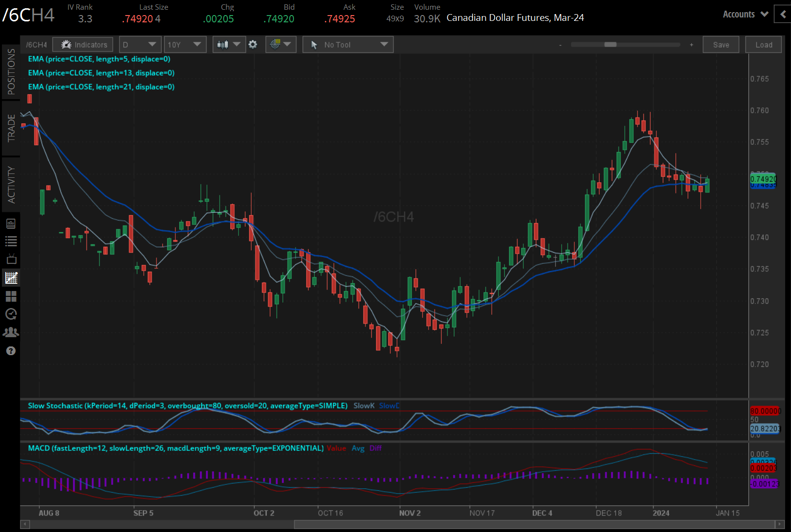Open the 10Y range dropdown
This screenshot has width=791, height=532.
pos(185,45)
